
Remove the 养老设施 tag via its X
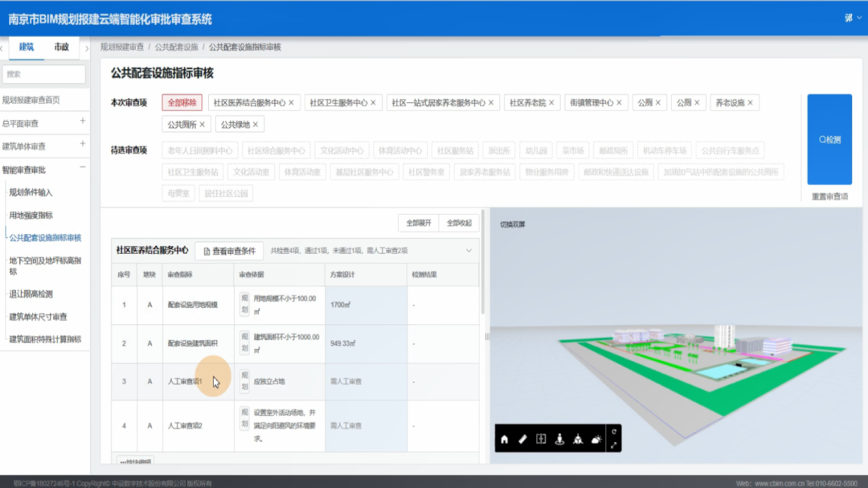pos(750,102)
